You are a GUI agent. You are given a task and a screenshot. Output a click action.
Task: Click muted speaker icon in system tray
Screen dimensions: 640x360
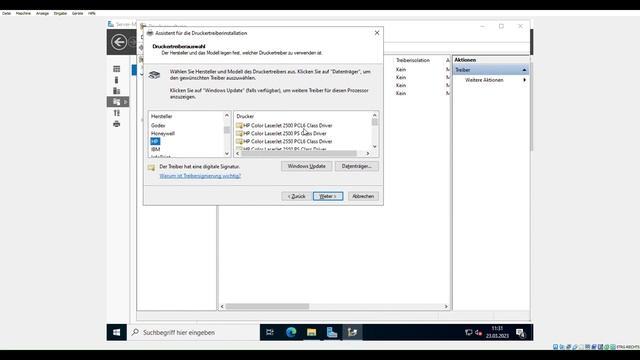[478, 333]
